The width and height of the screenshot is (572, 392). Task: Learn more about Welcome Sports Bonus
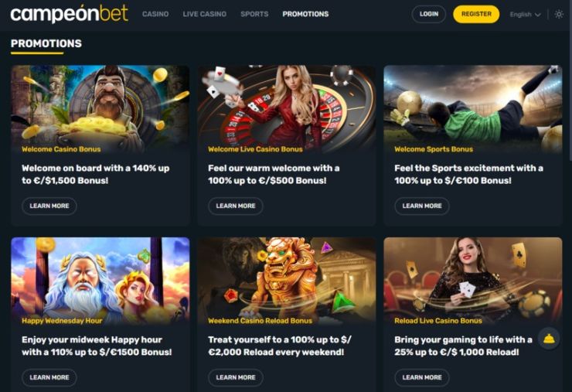coord(422,206)
